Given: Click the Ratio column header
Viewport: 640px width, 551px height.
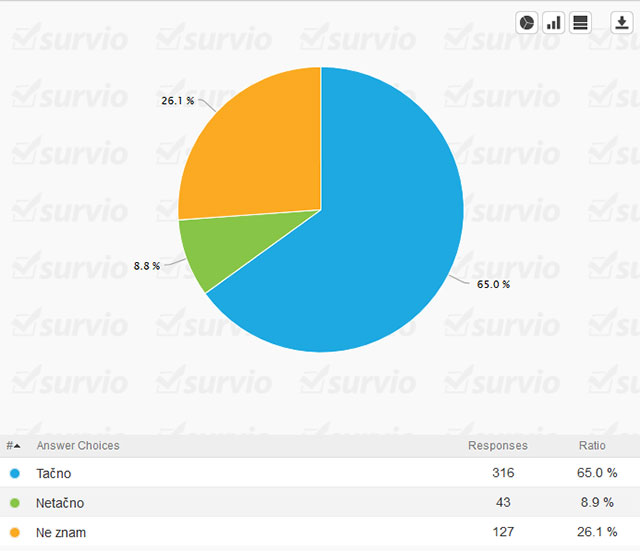Looking at the screenshot, I should (x=592, y=445).
